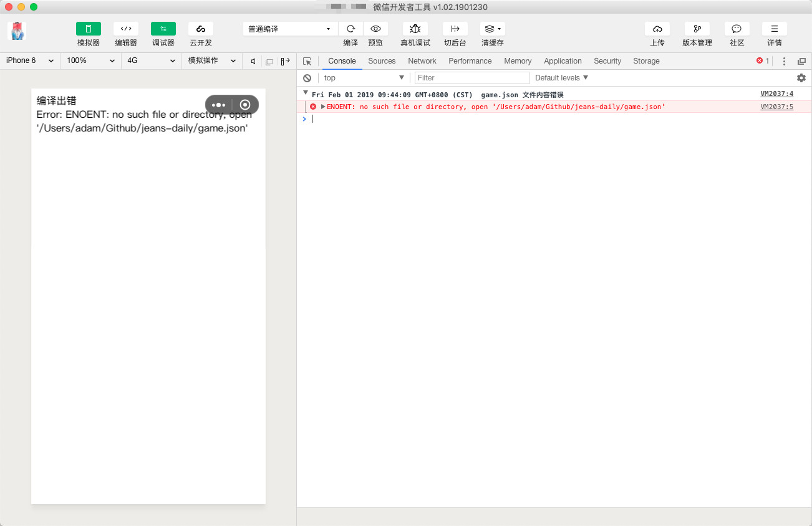Open the compile mode dropdown 普通编译
Image resolution: width=812 pixels, height=526 pixels.
click(x=289, y=29)
